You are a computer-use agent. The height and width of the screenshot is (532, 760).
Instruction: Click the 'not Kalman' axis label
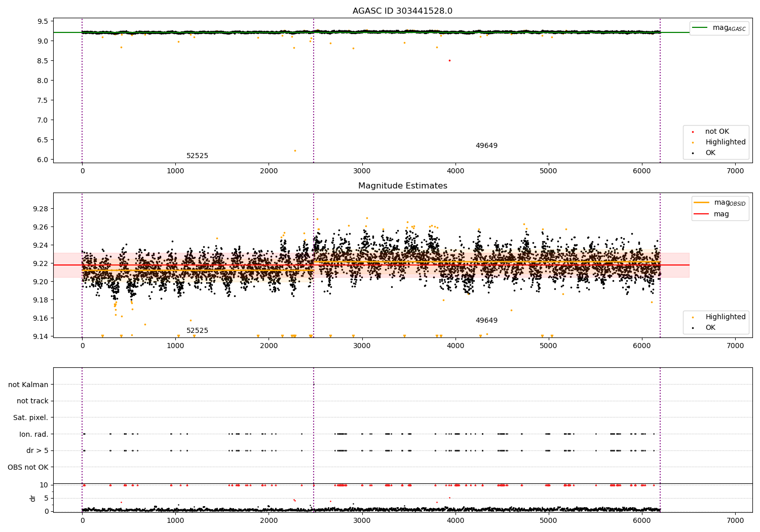tap(28, 385)
